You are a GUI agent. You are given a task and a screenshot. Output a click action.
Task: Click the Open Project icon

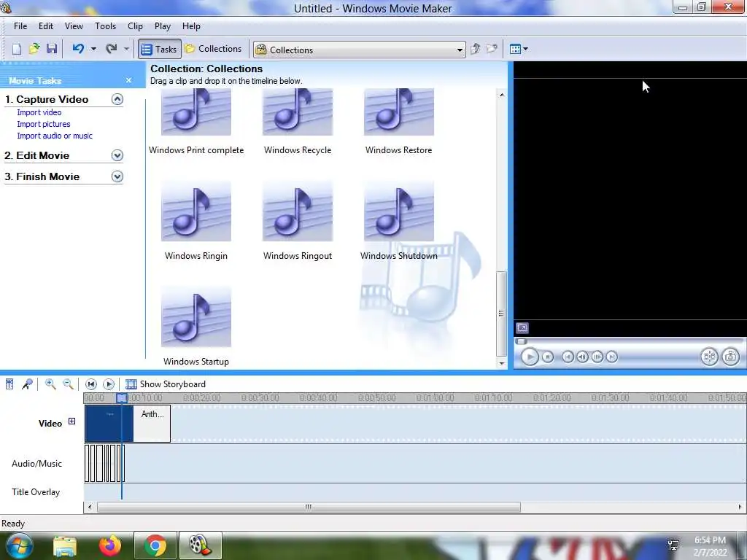point(34,49)
